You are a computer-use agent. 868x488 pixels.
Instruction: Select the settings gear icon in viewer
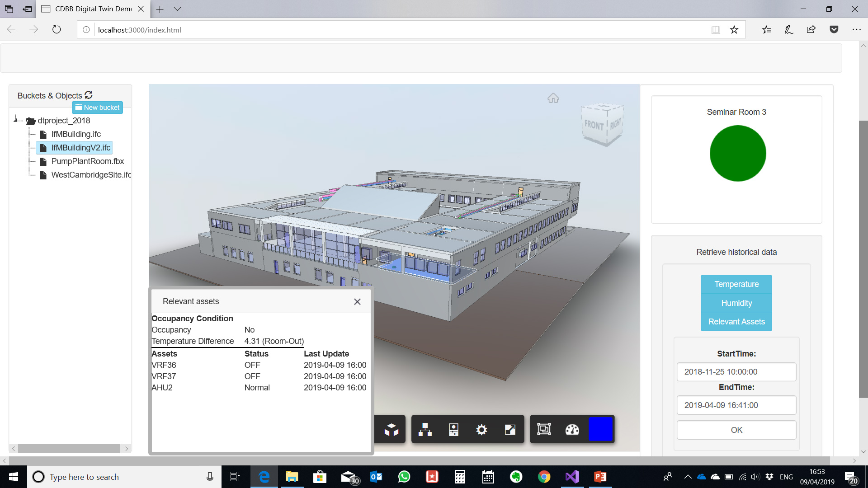pos(481,429)
